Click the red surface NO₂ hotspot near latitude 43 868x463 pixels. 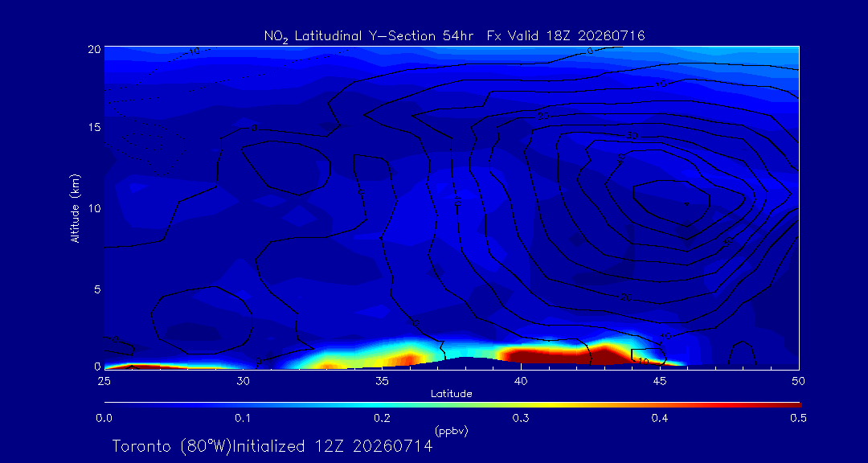tap(605, 356)
